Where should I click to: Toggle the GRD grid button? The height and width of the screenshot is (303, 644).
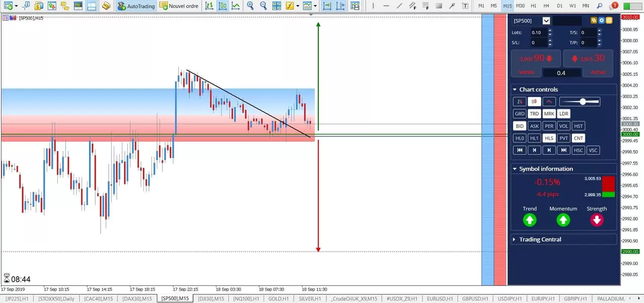pyautogui.click(x=520, y=114)
